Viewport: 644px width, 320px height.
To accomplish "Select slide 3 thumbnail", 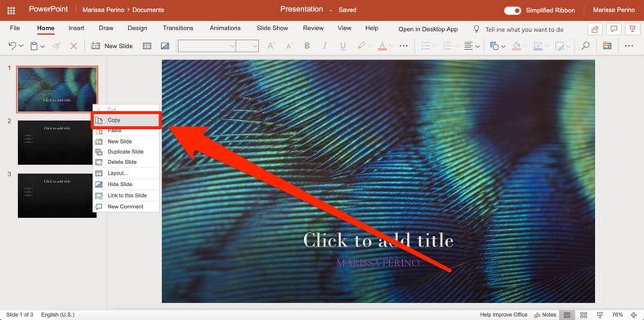I will [57, 195].
